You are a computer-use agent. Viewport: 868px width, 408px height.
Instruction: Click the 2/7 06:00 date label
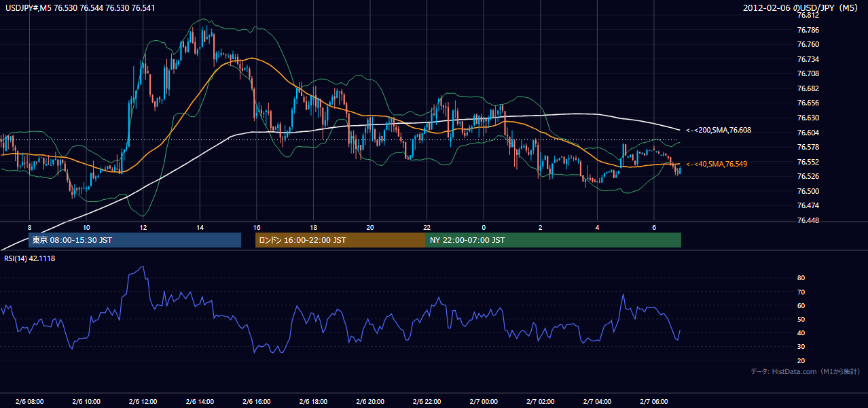tap(653, 401)
